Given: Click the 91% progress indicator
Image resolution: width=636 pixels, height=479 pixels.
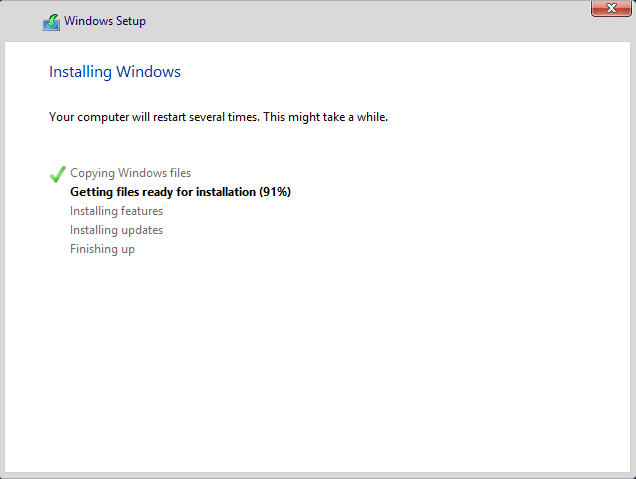Looking at the screenshot, I should click(x=275, y=192).
